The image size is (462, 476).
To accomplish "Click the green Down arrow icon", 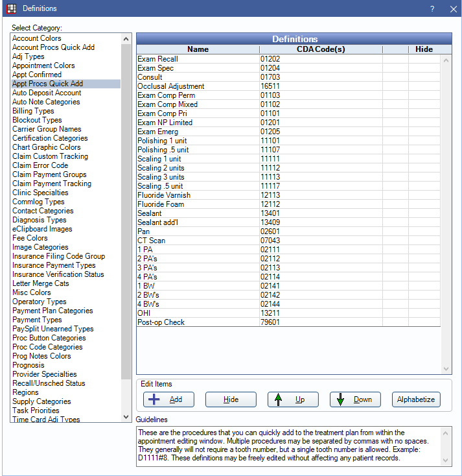I will pos(341,399).
